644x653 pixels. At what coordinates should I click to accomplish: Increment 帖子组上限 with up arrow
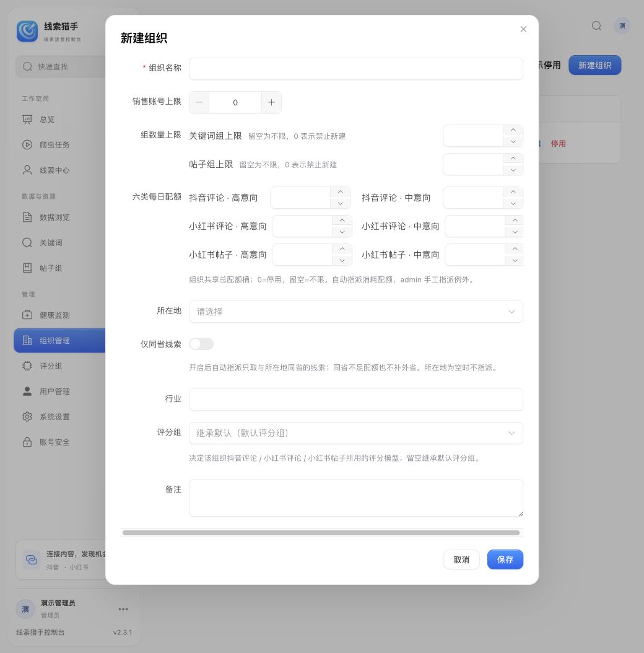point(513,158)
